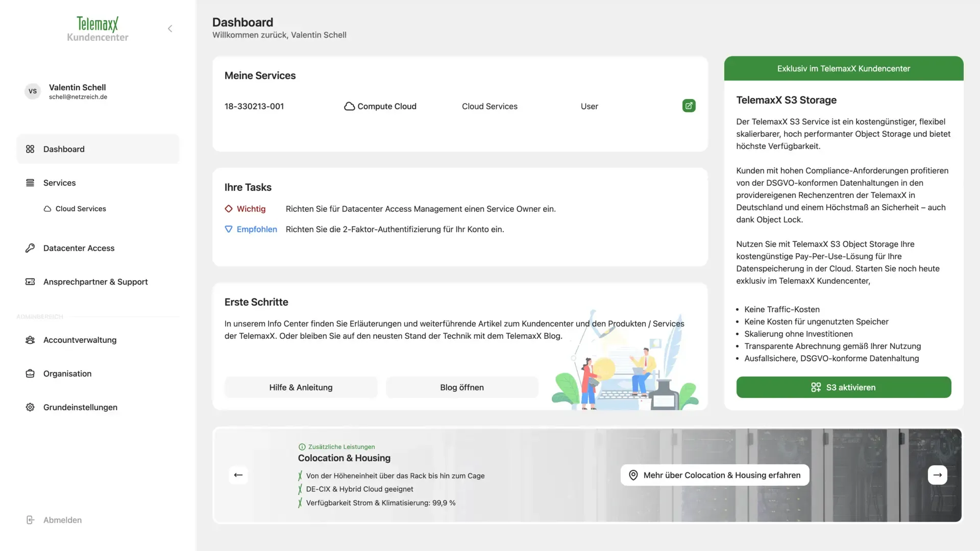Image resolution: width=980 pixels, height=551 pixels.
Task: Click the Exklusiv im TelemaxX Kundencenter banner
Action: [x=843, y=68]
